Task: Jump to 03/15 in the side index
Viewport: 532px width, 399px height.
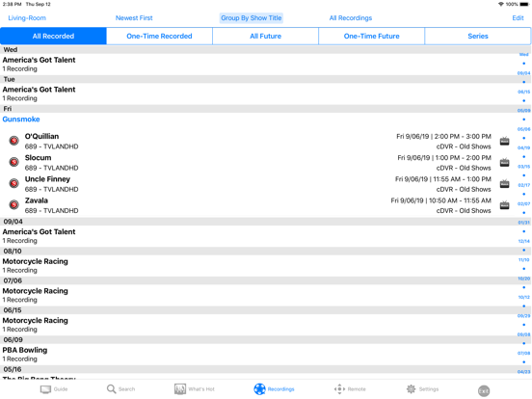Action: (523, 166)
